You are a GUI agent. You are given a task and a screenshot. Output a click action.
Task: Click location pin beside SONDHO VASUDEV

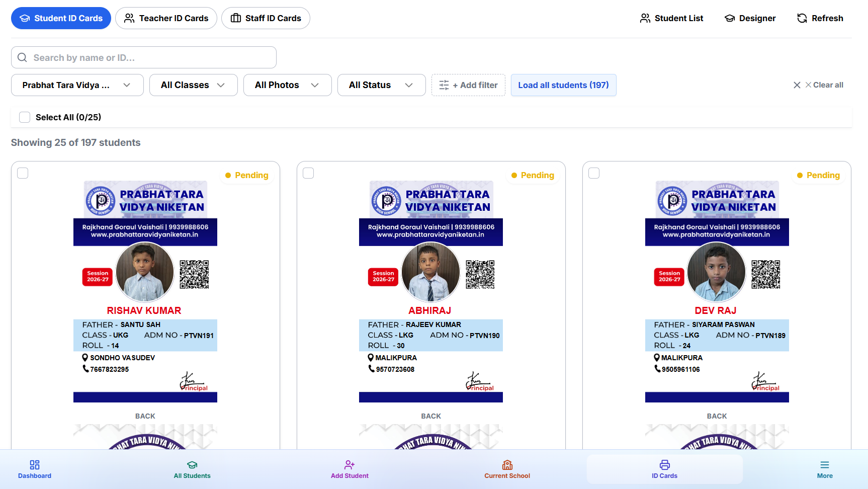pos(85,358)
